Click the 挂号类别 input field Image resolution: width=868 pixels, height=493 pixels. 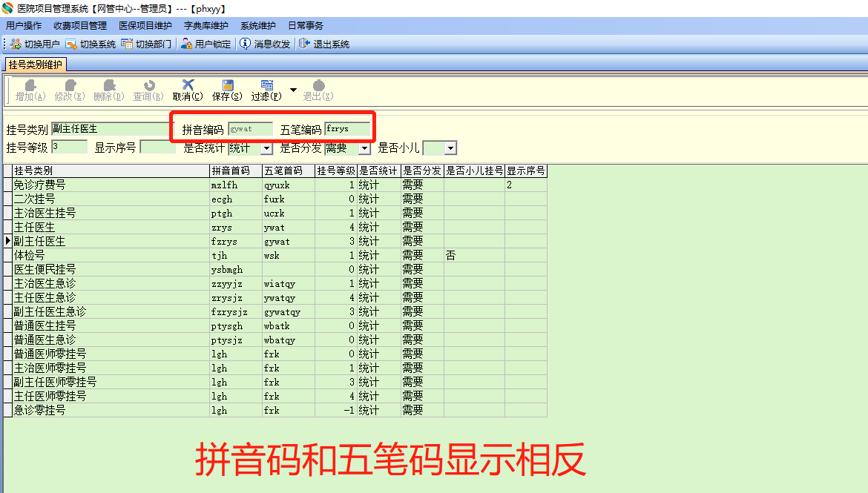point(110,129)
